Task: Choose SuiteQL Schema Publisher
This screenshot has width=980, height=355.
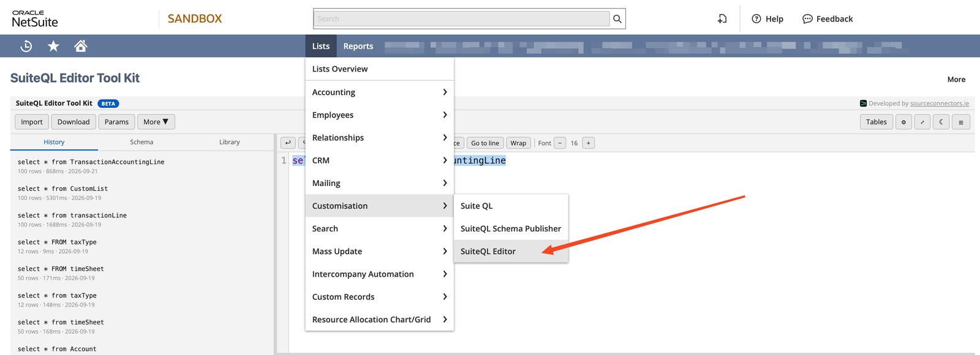Action: pyautogui.click(x=511, y=228)
